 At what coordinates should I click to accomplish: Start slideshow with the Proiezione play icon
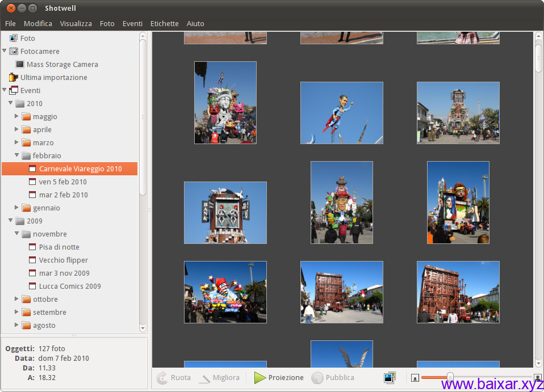(x=260, y=378)
